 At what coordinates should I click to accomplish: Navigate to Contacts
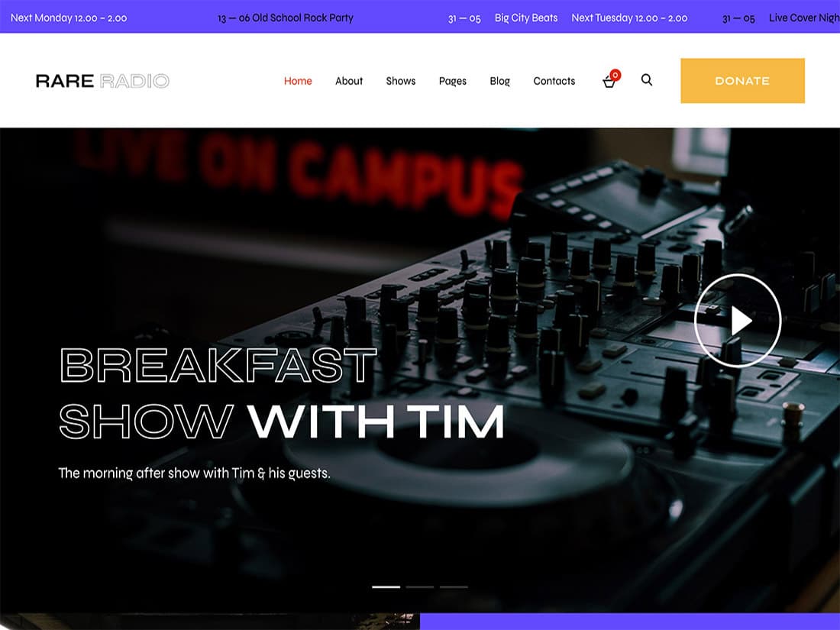point(554,81)
